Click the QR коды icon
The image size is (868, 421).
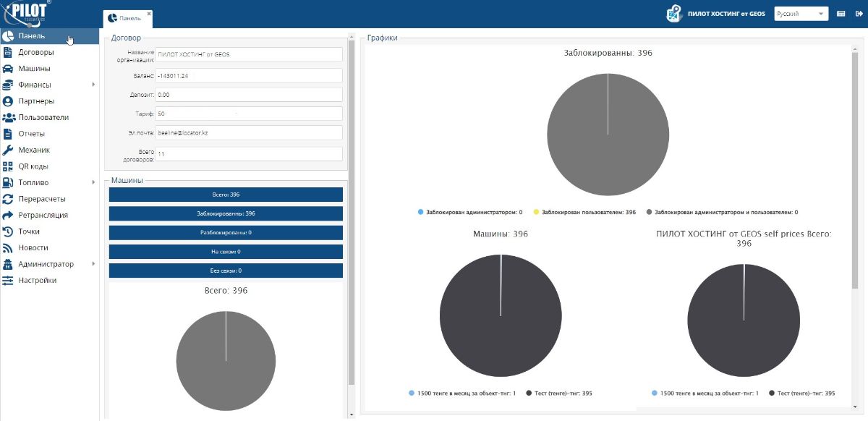8,166
